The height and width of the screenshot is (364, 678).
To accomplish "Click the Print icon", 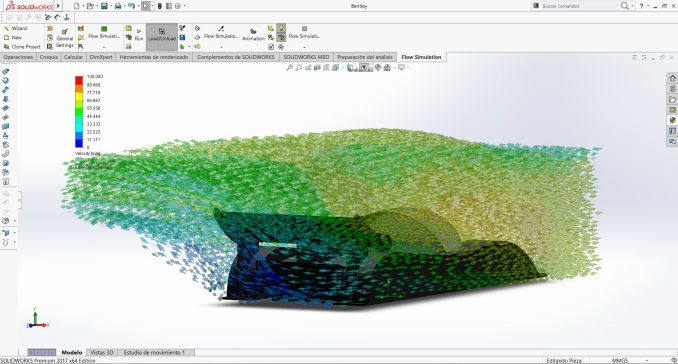I will [x=118, y=6].
